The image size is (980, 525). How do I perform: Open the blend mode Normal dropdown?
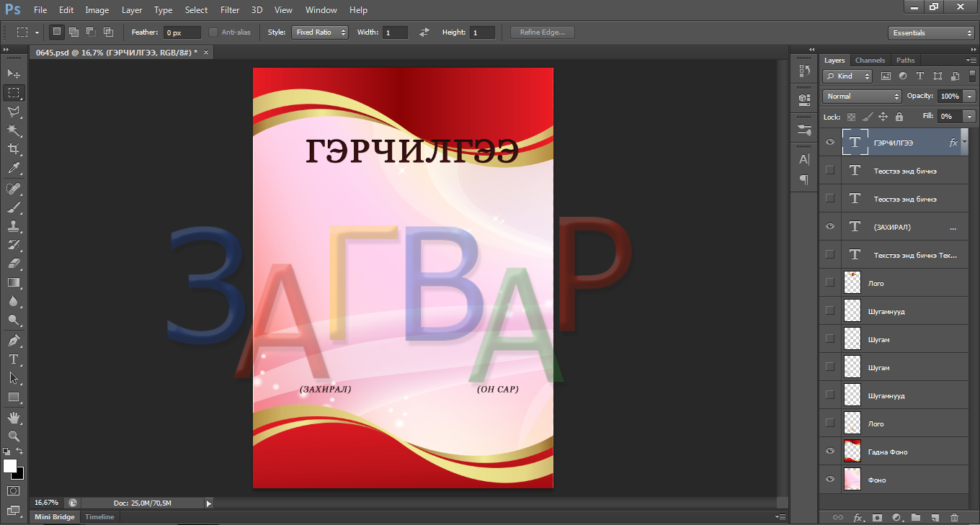(x=862, y=96)
